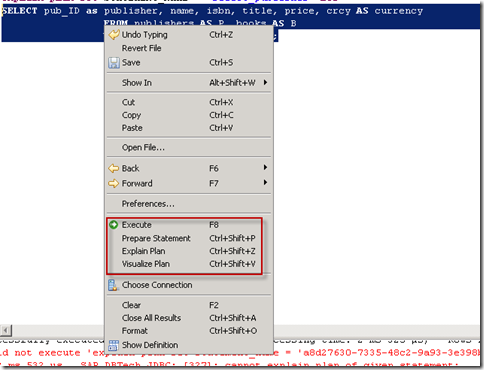Select Save menu entry label
484x370 pixels.
click(131, 63)
